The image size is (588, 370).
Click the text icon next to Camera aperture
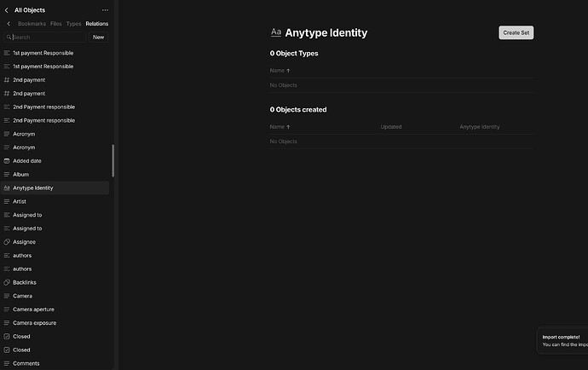coord(6,309)
